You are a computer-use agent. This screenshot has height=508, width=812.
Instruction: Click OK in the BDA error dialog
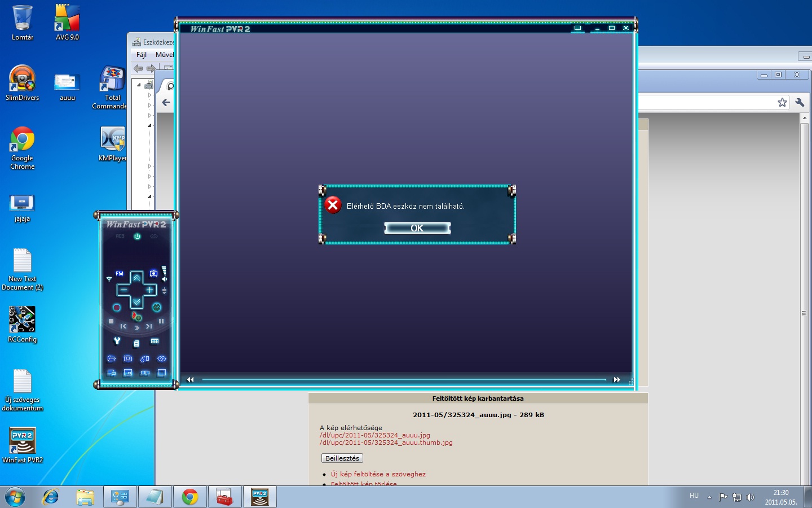pos(417,228)
